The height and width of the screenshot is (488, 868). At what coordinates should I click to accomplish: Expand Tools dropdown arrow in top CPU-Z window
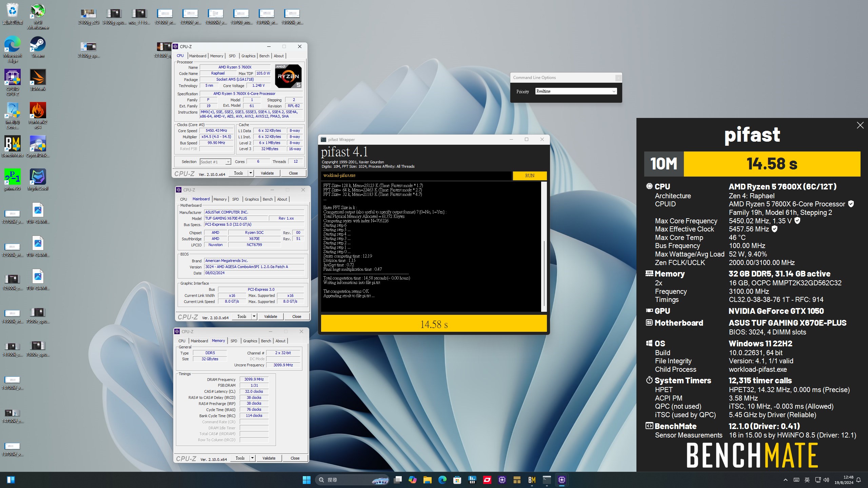[x=251, y=173]
